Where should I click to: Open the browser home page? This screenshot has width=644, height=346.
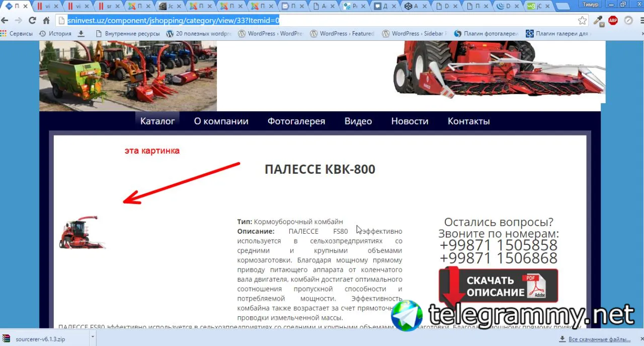pyautogui.click(x=46, y=21)
